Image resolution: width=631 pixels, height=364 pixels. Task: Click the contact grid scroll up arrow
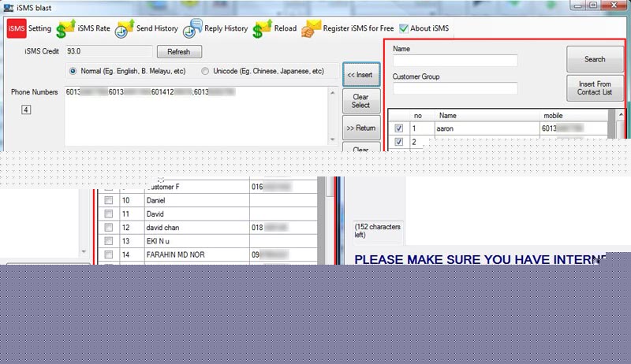(x=621, y=115)
